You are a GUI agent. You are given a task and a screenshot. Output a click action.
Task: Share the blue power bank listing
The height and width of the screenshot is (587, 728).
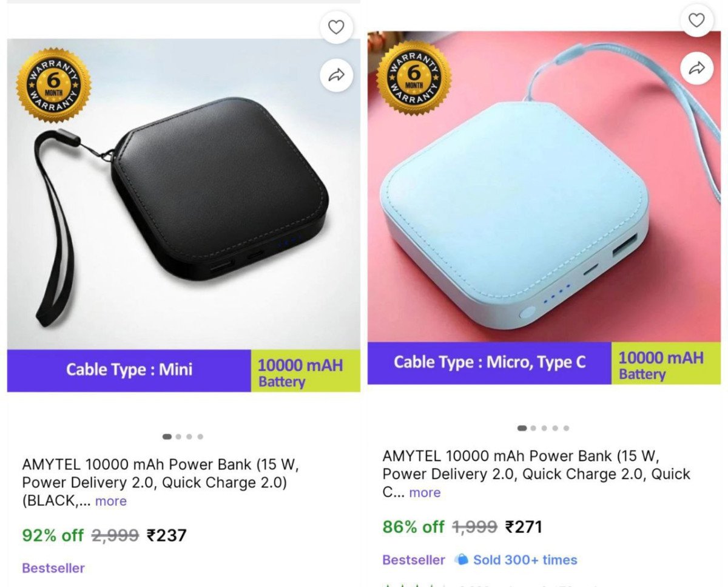[696, 67]
